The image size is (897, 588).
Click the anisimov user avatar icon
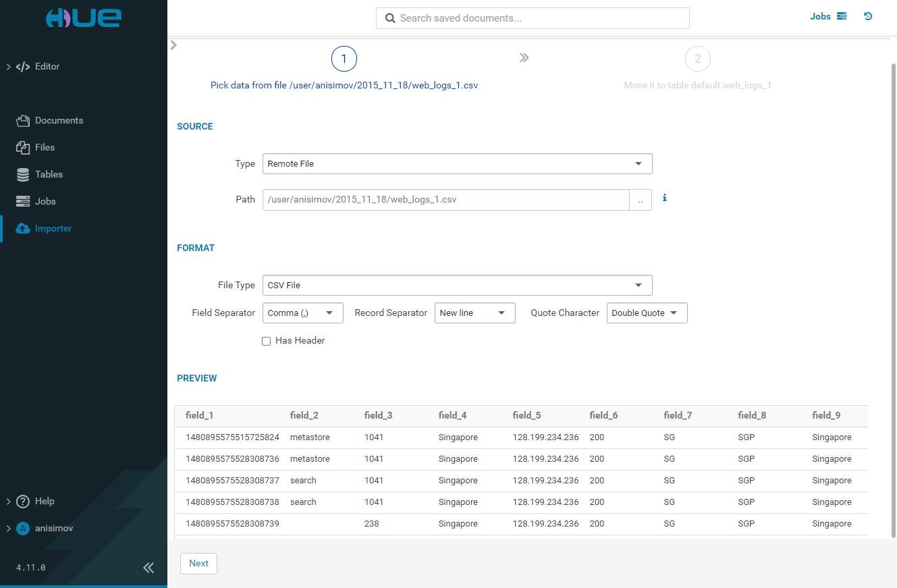coord(23,529)
